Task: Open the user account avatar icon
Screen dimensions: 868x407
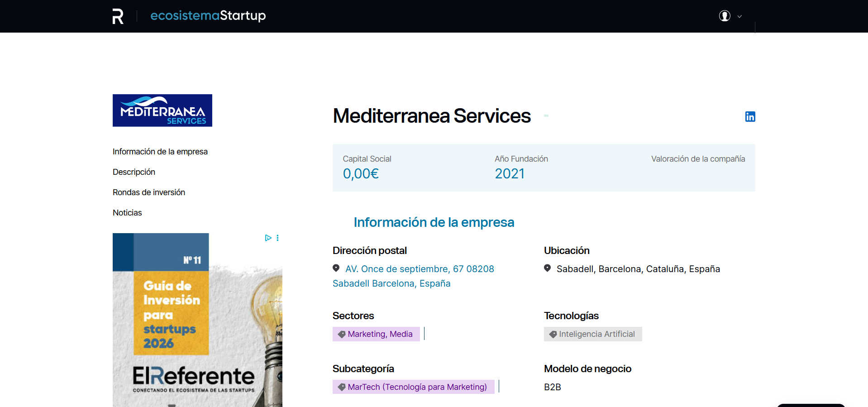Action: [725, 16]
